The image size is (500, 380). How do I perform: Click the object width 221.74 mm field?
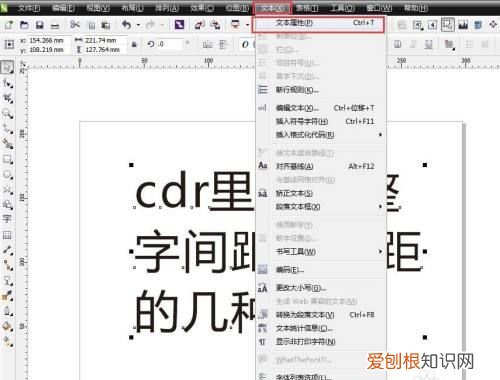point(104,40)
